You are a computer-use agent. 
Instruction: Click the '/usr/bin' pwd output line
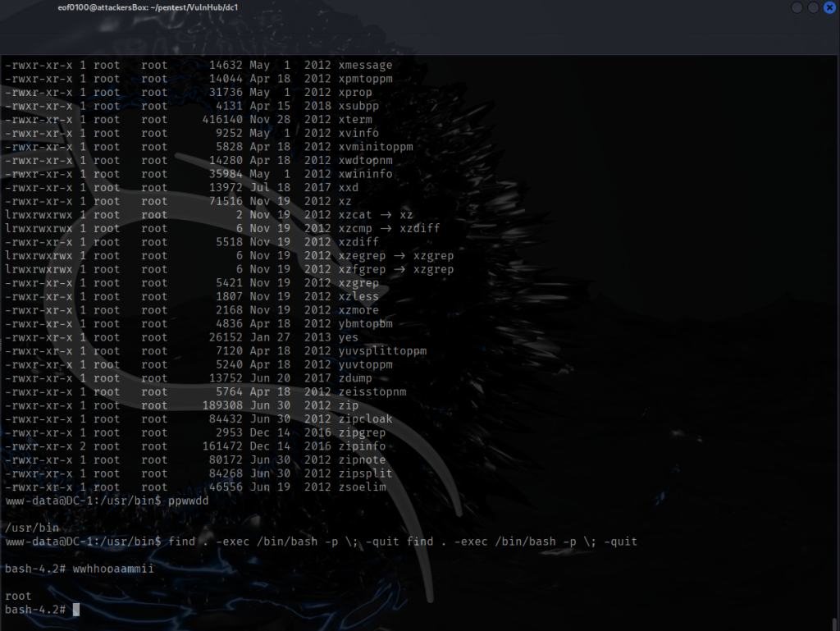(x=29, y=528)
